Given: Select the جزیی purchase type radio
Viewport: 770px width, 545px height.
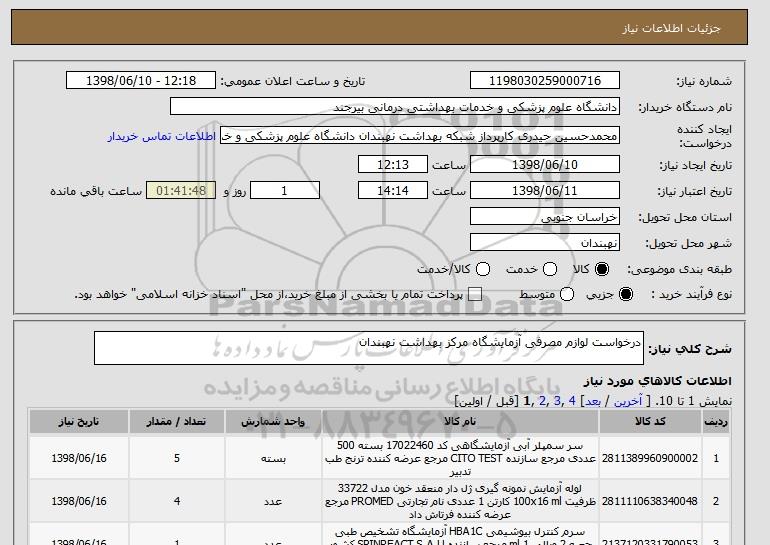Looking at the screenshot, I should pos(626,294).
